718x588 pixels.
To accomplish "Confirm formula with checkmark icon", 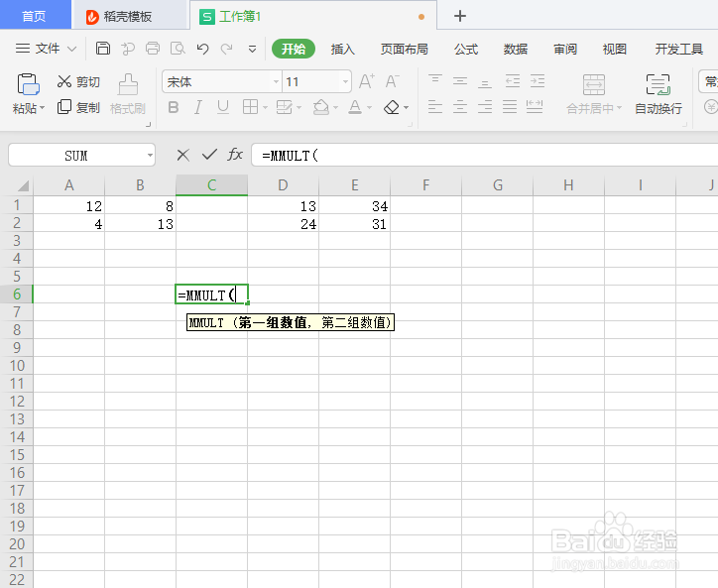I will [209, 155].
